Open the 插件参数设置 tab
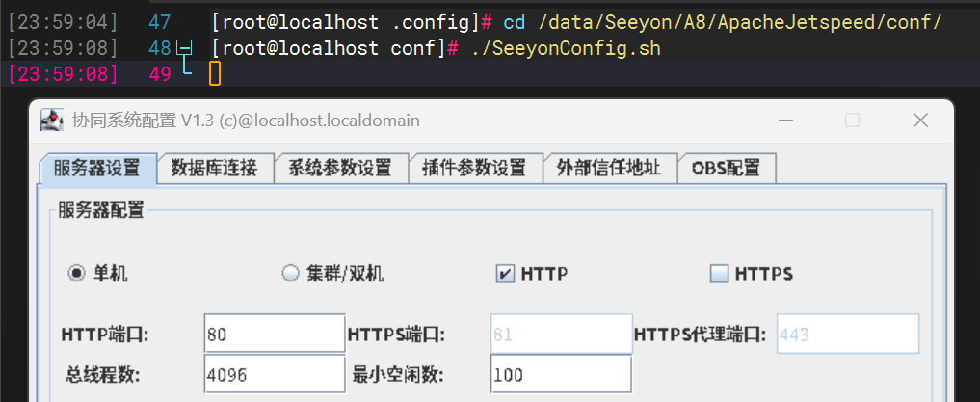This screenshot has height=402, width=980. (475, 169)
